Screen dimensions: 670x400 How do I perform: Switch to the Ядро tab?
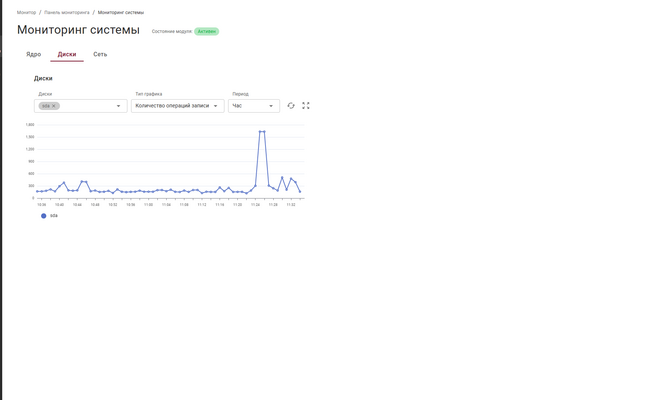(33, 54)
